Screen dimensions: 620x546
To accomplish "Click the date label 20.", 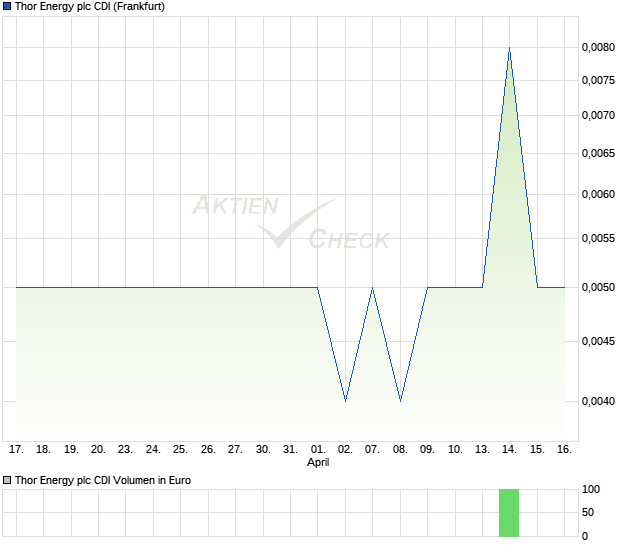I will point(98,450).
